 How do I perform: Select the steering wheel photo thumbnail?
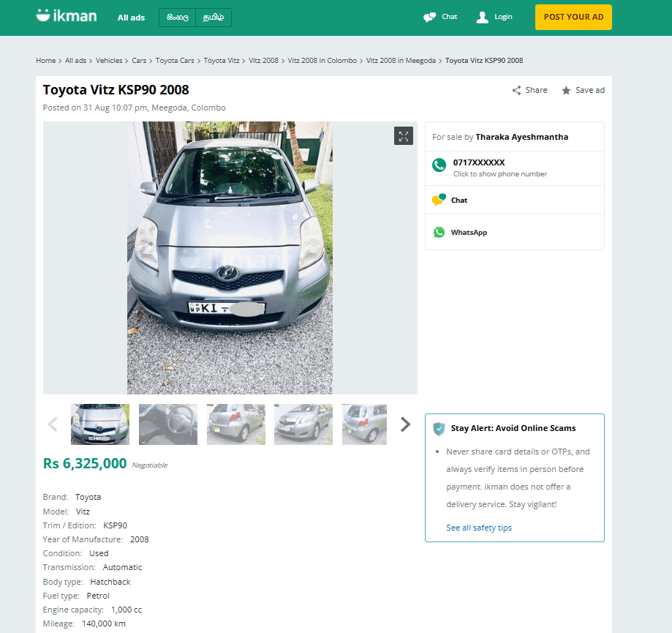[x=167, y=424]
